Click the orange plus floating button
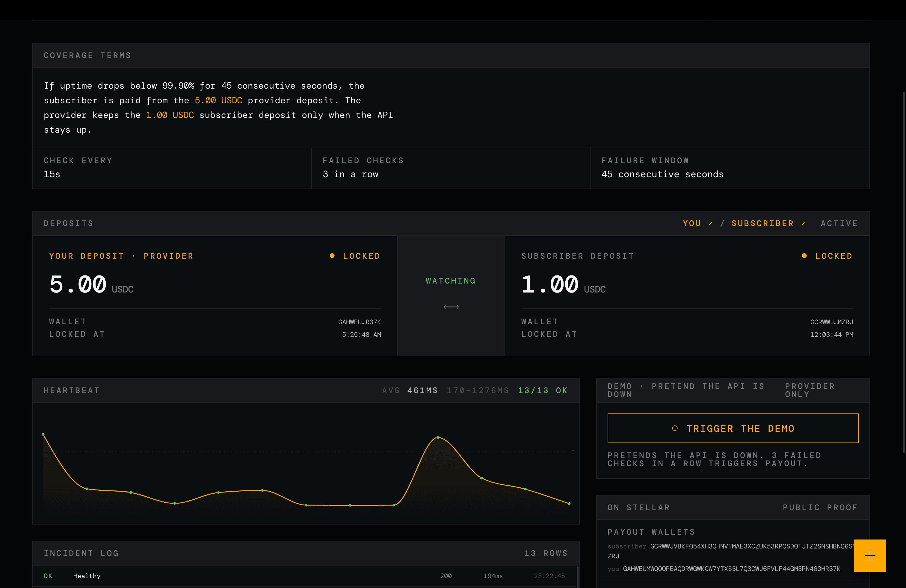The height and width of the screenshot is (588, 906). click(x=869, y=555)
